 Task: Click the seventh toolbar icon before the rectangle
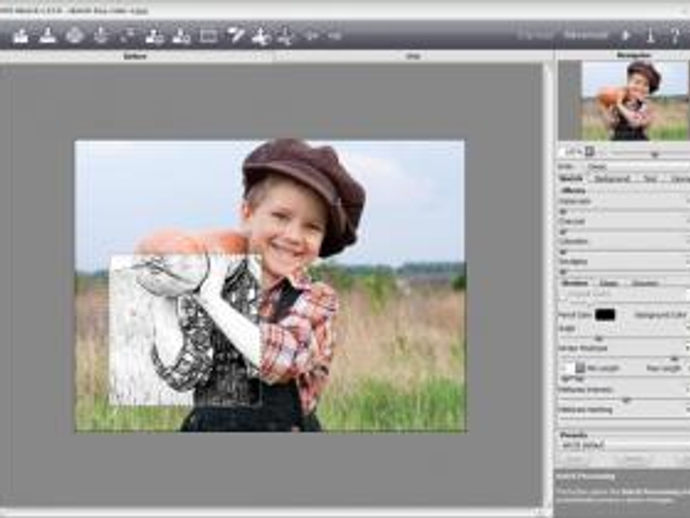[181, 36]
